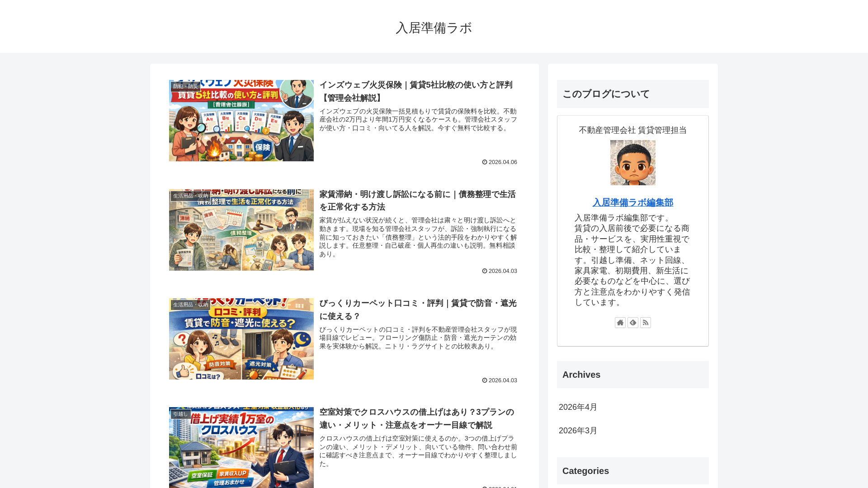This screenshot has height=488, width=868.
Task: Open the 2026年3月 archive
Action: click(578, 431)
